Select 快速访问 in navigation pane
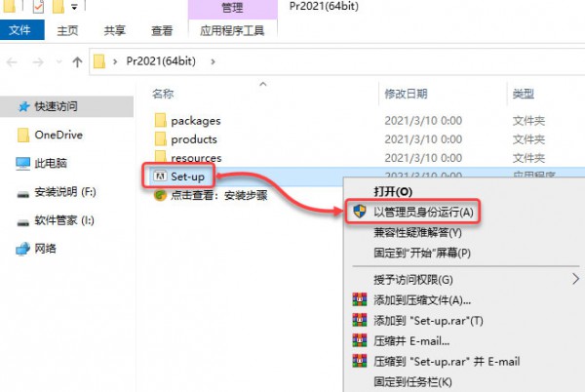The height and width of the screenshot is (392, 585). click(x=66, y=106)
